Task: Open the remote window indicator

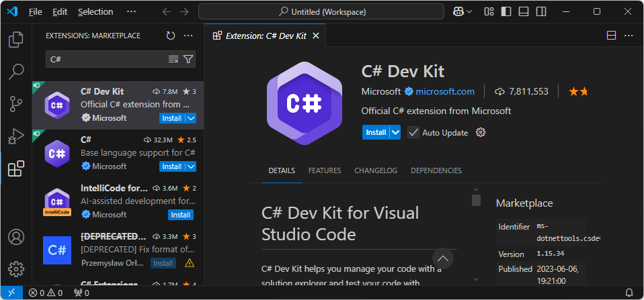Action: click(11, 293)
